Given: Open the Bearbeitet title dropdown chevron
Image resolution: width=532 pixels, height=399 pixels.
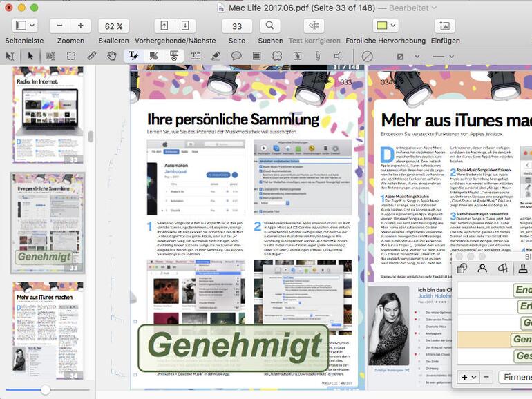Looking at the screenshot, I should [435, 8].
